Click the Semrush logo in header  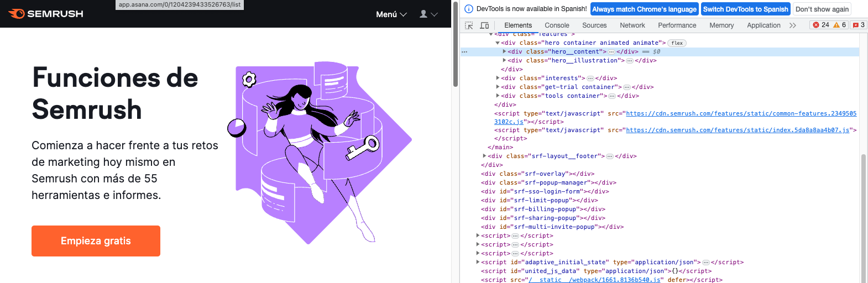(46, 14)
